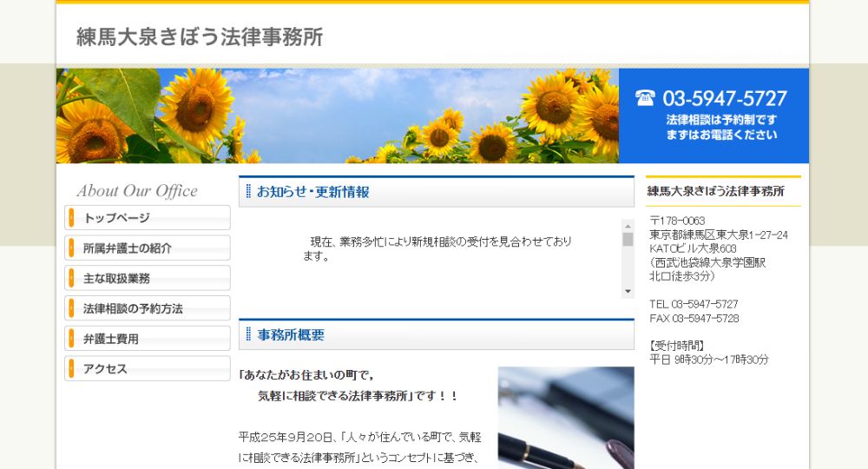Click the orange bullet beside 主な取扱業務
The height and width of the screenshot is (469, 868).
point(69,278)
